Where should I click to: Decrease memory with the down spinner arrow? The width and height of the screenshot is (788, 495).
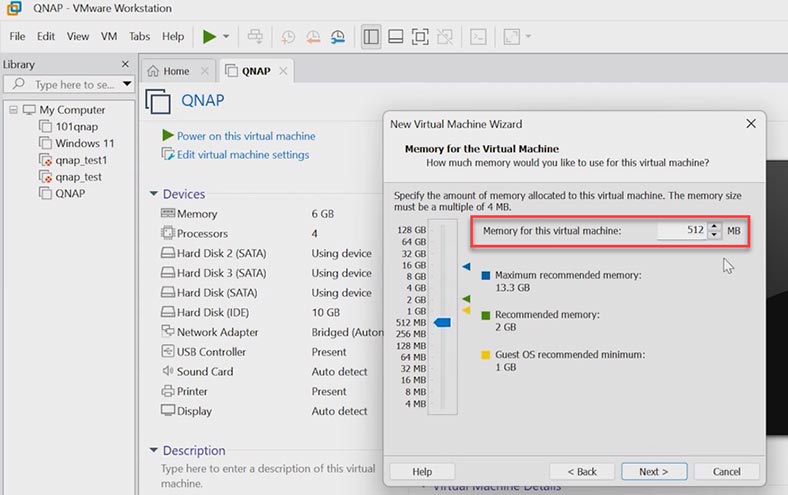pos(714,235)
